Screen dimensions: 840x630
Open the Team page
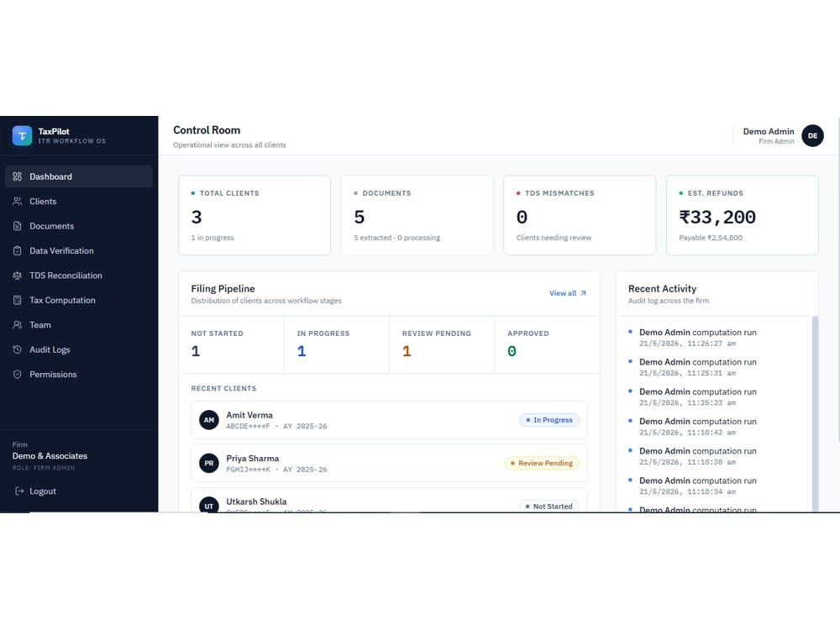coord(79,324)
